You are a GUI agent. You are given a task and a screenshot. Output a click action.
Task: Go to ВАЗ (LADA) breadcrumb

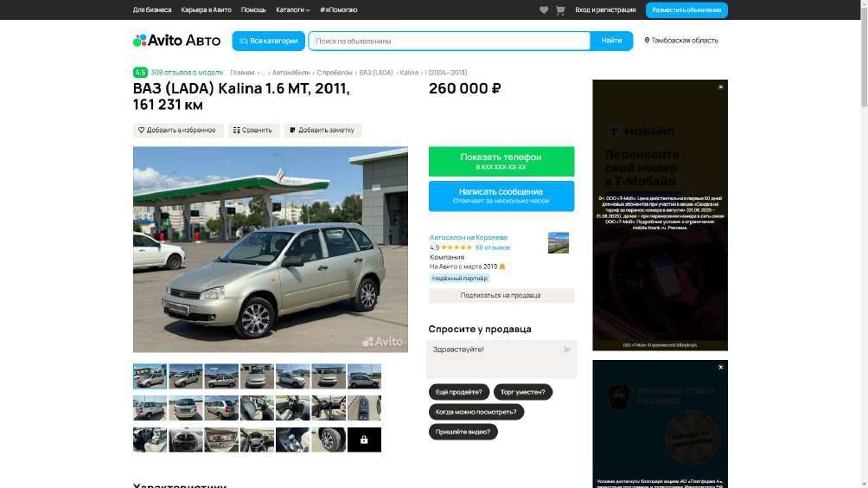376,73
